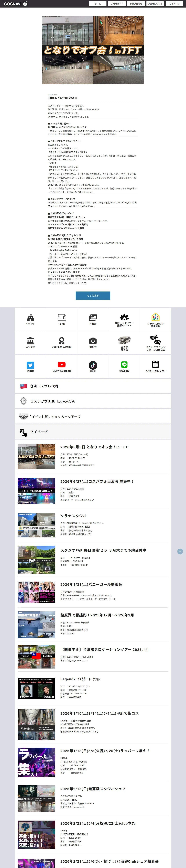This screenshot has width=186, height=868.
Task: Open the スタジオ building icon
Action: point(30,341)
